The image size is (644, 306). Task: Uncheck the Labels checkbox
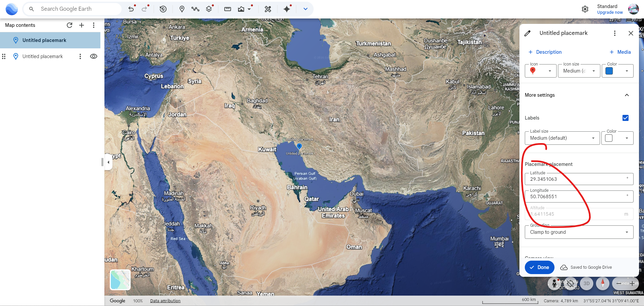coord(626,118)
